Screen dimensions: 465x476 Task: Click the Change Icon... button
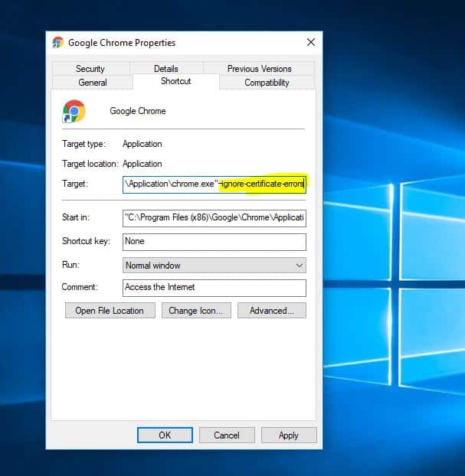196,310
